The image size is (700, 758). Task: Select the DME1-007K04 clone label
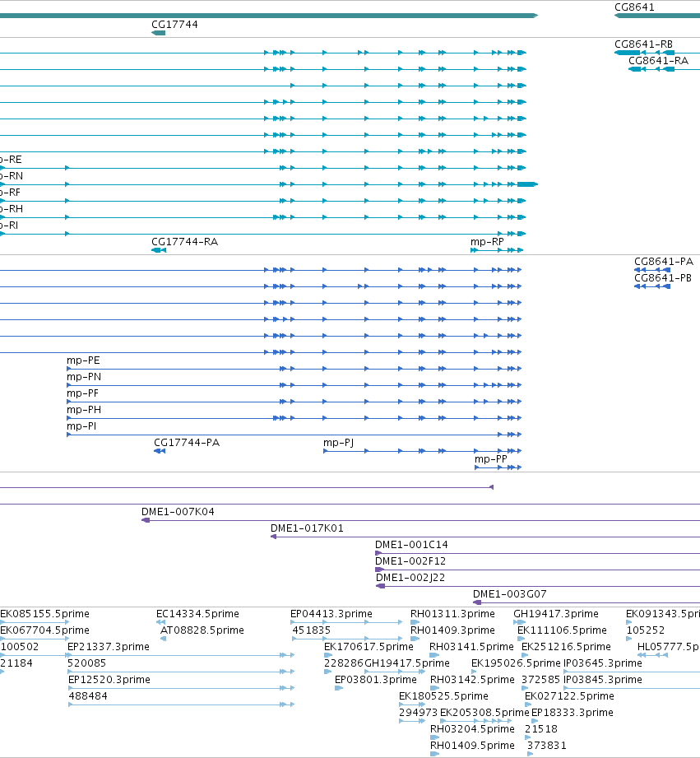click(178, 511)
